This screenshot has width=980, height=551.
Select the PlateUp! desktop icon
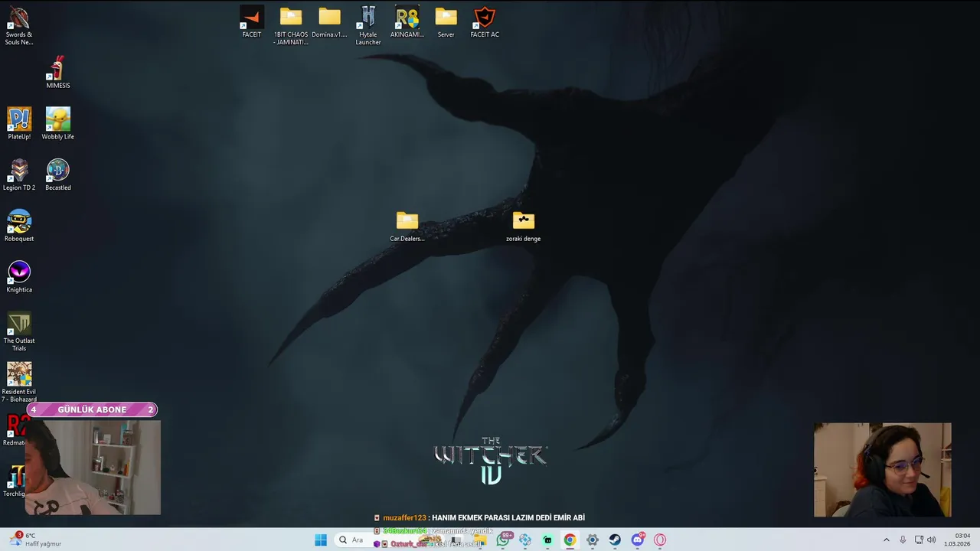click(x=19, y=124)
